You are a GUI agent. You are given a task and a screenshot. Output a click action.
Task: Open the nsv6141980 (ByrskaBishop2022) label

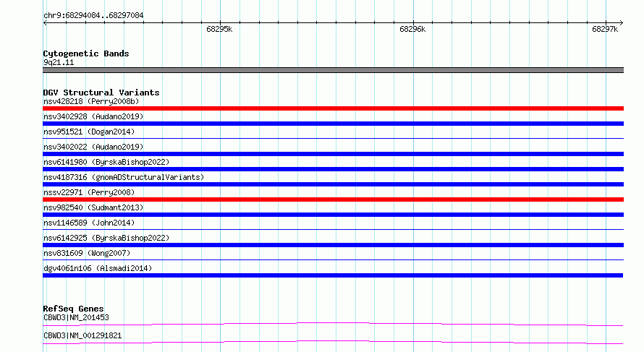[x=106, y=162]
